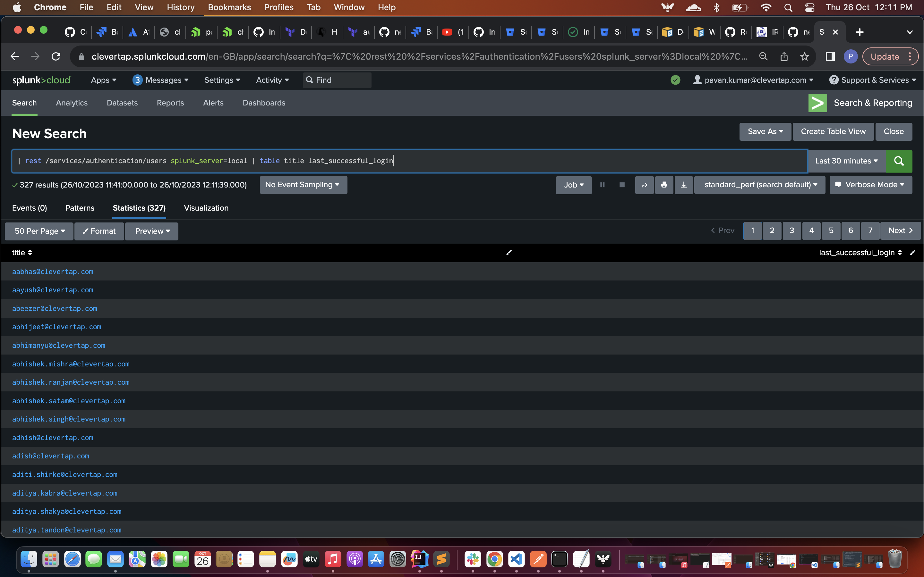Click Create Table View button
Screen dimensions: 924x577
coord(833,132)
